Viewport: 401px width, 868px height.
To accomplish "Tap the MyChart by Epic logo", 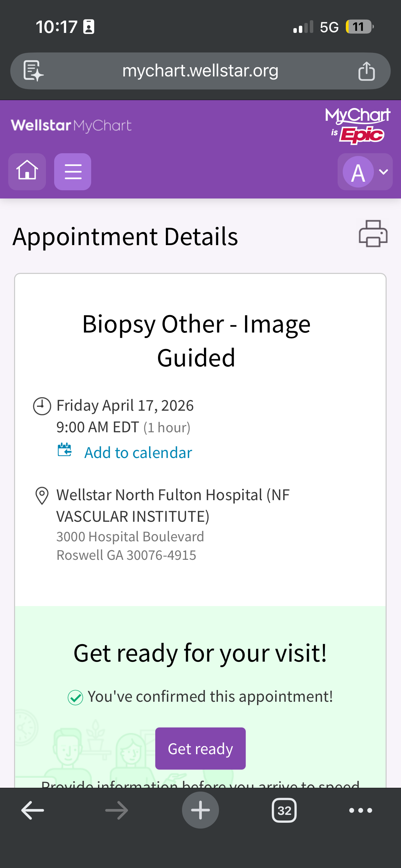I will click(x=357, y=125).
